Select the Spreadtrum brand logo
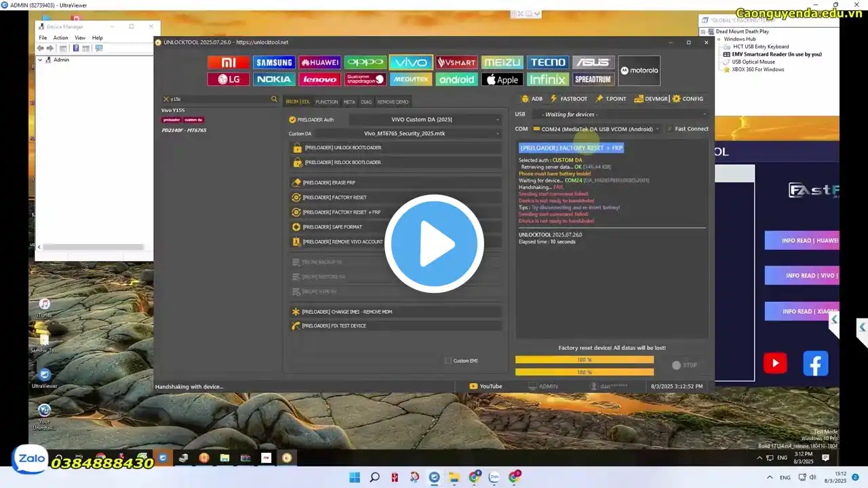 [x=593, y=79]
